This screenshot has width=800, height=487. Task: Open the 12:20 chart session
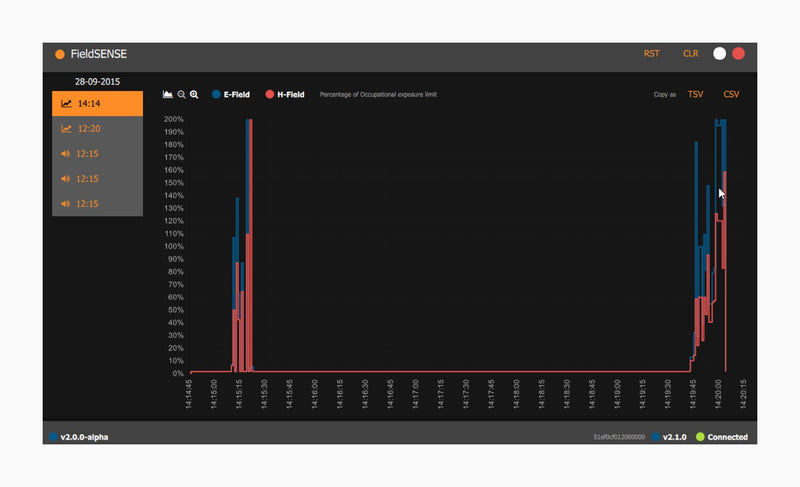[97, 128]
